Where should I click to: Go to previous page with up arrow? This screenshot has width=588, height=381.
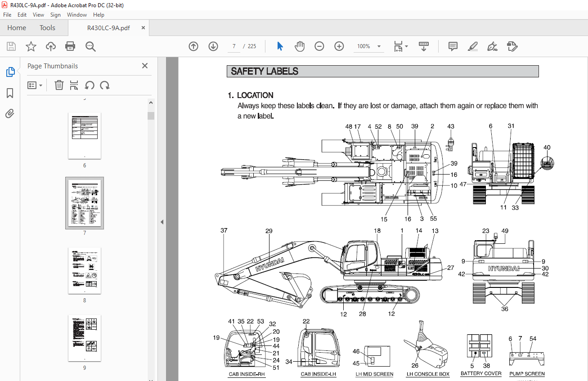[x=193, y=46]
